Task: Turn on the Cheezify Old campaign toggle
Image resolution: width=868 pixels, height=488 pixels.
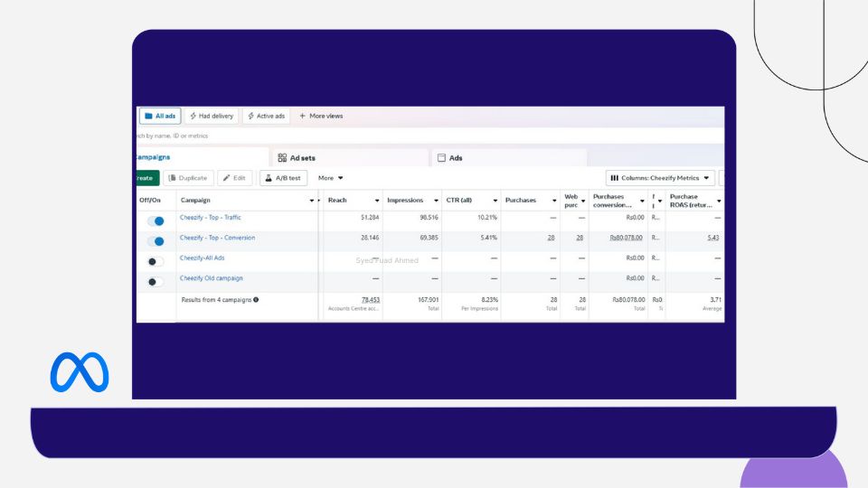Action: tap(155, 282)
